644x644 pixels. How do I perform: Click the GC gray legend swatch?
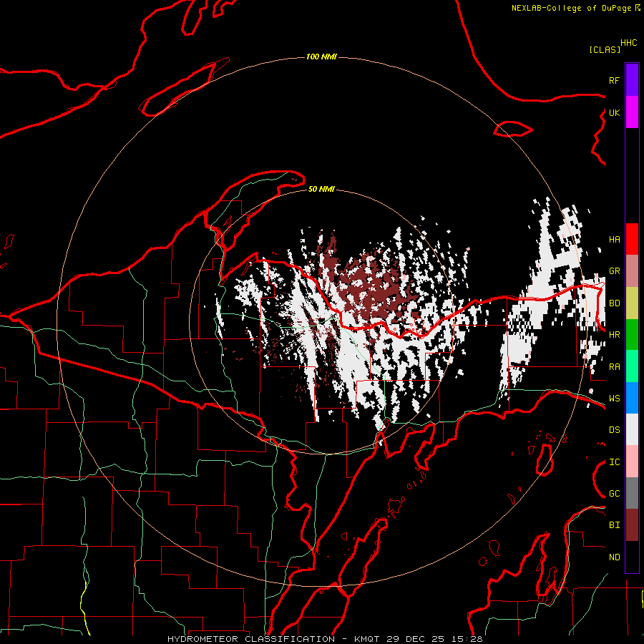tap(632, 493)
